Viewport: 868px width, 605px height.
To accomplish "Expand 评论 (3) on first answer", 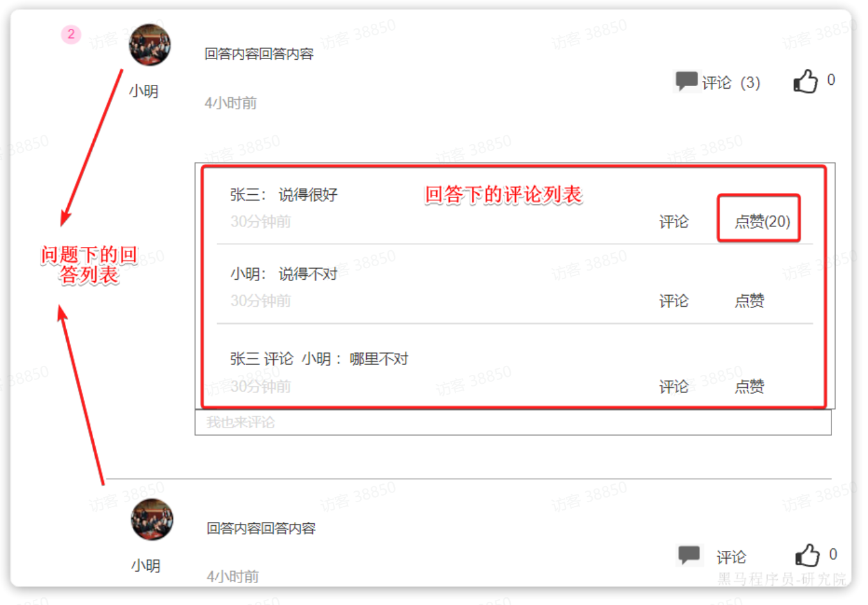I will pos(731,83).
